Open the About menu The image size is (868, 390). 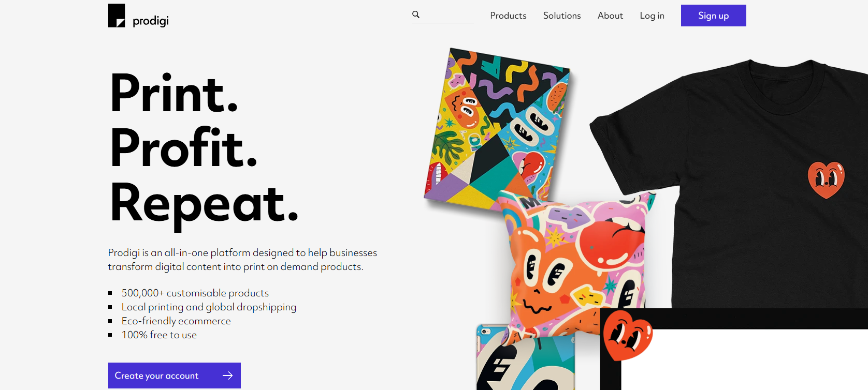click(x=610, y=16)
